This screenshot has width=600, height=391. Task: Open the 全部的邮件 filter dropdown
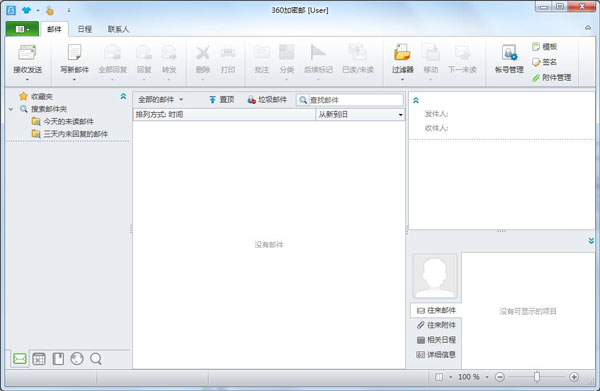160,100
